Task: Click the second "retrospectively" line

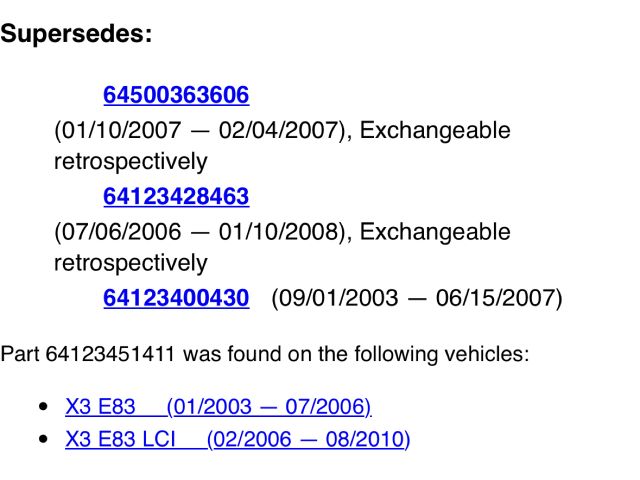Action: 130,263
